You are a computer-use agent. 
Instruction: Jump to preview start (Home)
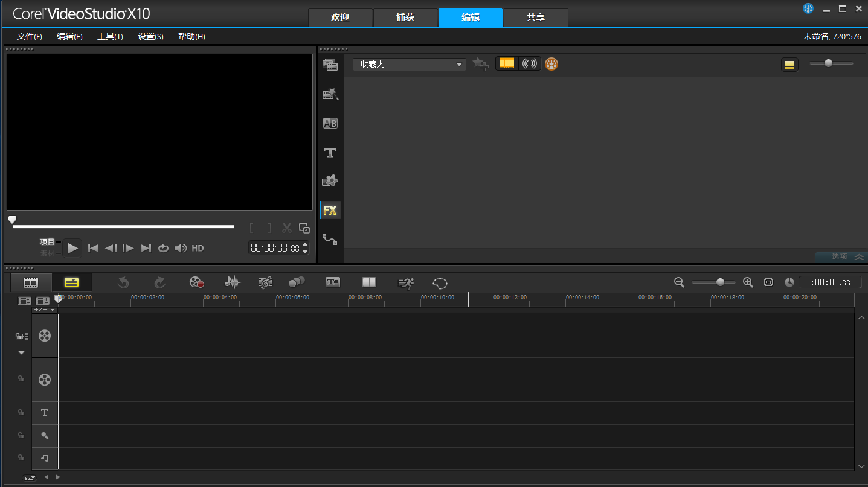tap(93, 248)
